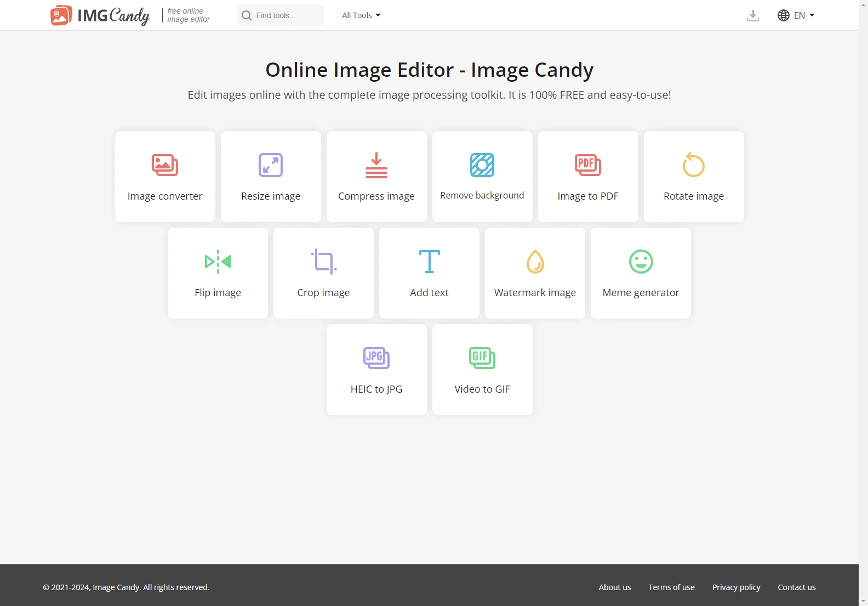Click the Image converter label
The height and width of the screenshot is (606, 868).
165,196
